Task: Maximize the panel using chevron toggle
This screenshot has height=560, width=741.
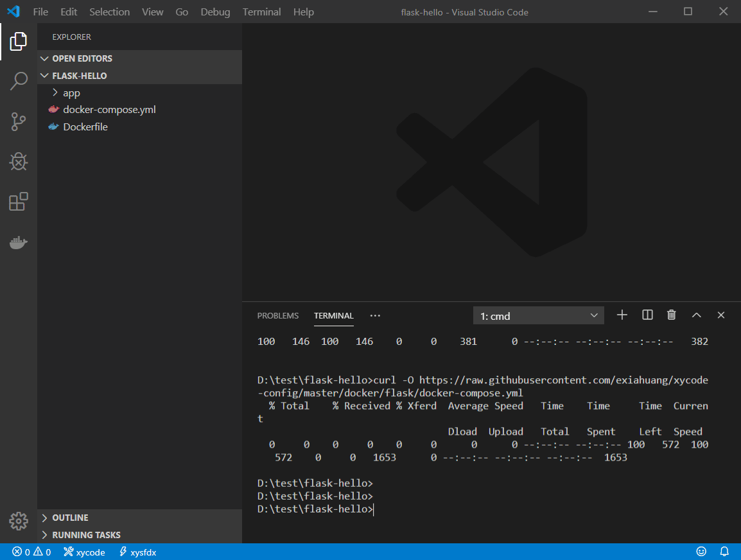Action: [696, 315]
